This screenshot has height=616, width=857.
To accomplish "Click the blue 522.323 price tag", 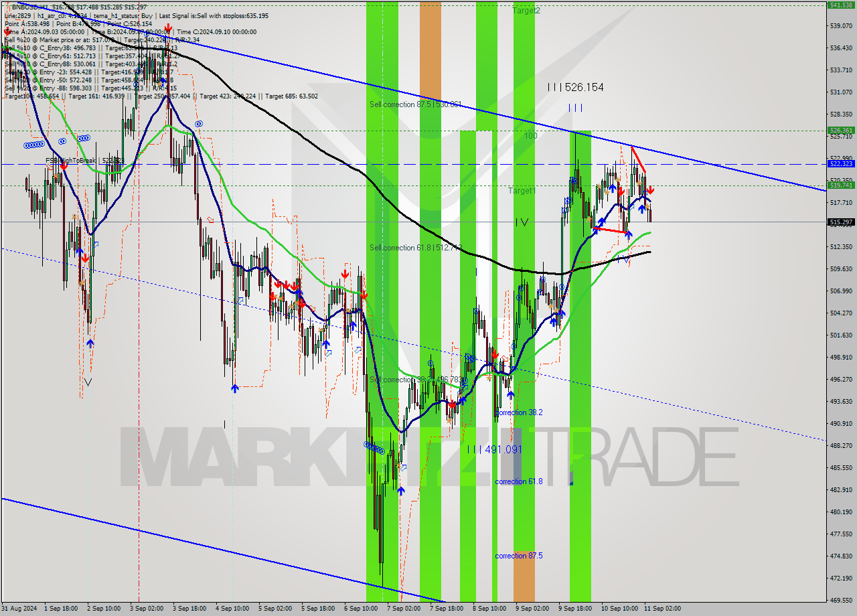I will pyautogui.click(x=841, y=163).
